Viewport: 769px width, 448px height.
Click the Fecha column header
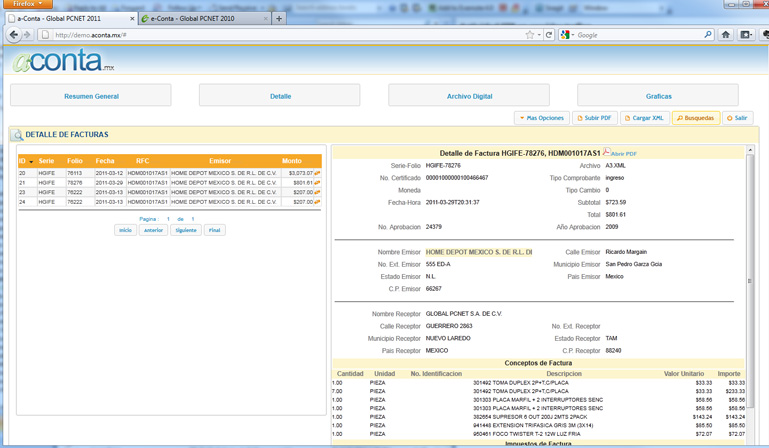[105, 161]
